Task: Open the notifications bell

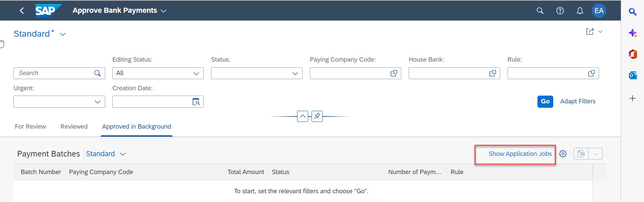Action: [580, 11]
